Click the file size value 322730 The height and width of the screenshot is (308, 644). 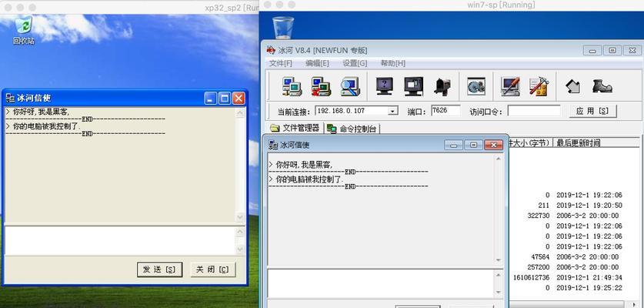coord(539,216)
